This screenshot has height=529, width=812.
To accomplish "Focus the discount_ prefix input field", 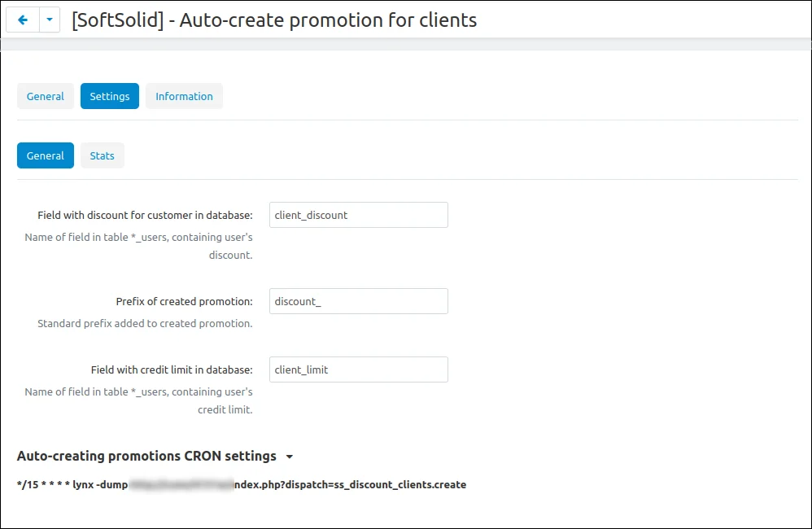I will pos(358,301).
